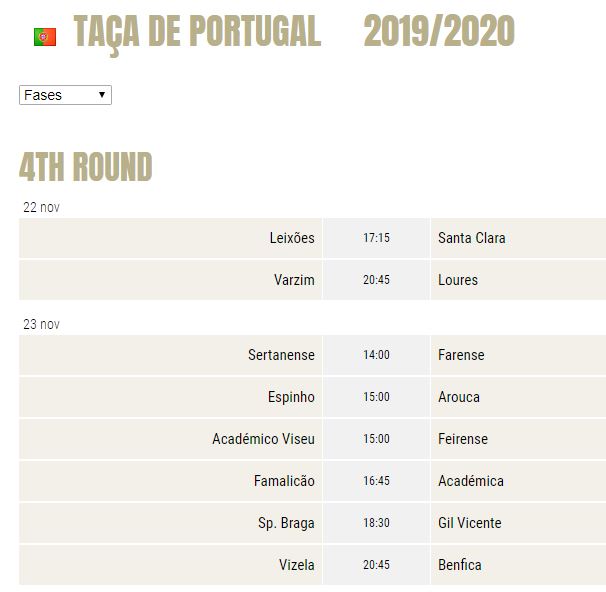Select Loures in the match list
Viewport: 606px width, 592px height.
pos(458,280)
